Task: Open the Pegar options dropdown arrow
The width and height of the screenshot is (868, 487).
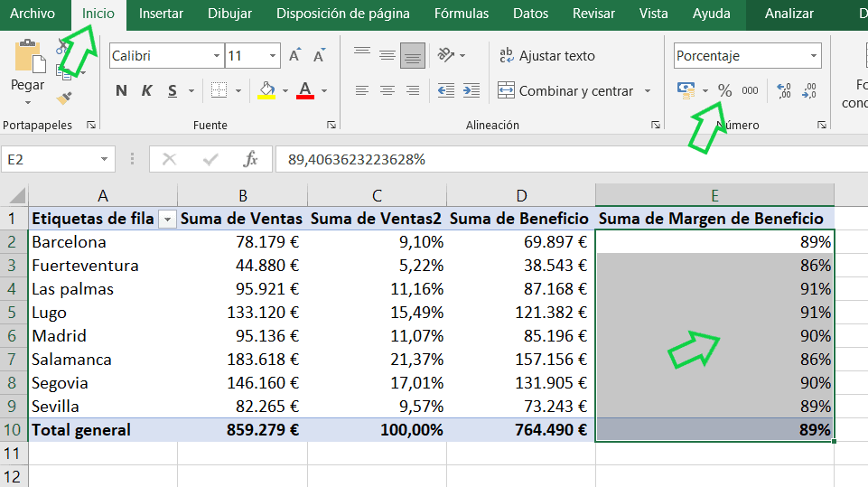Action: (28, 103)
